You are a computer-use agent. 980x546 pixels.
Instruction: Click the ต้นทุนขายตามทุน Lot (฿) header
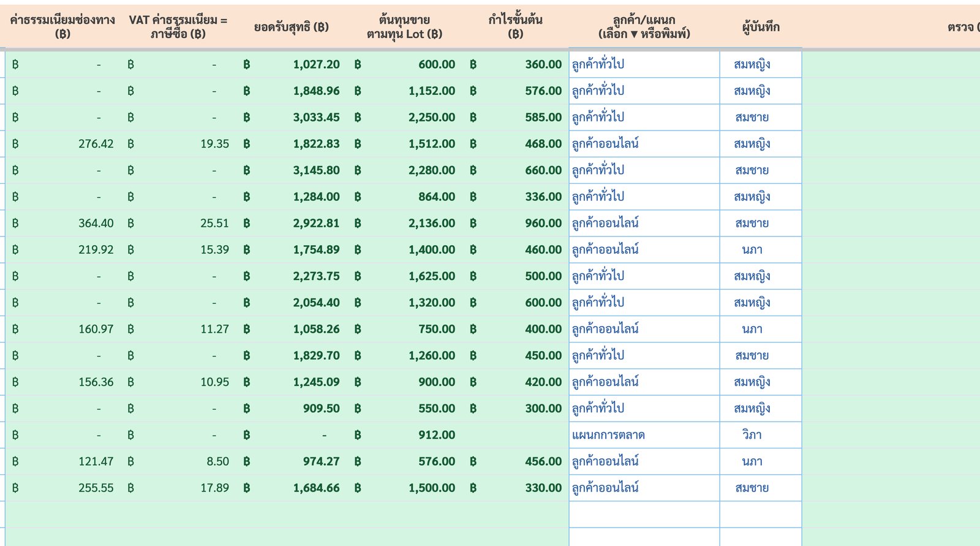404,27
